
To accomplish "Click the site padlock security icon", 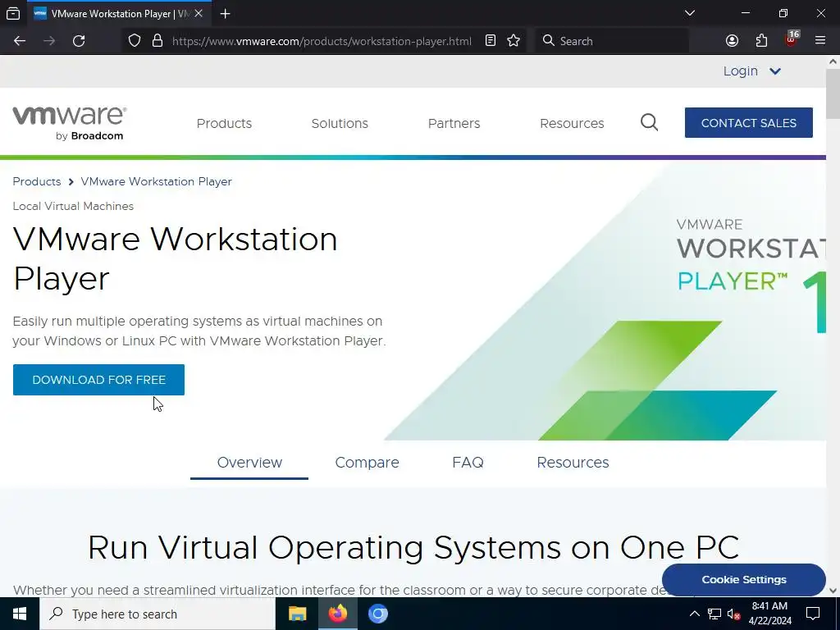I will (157, 41).
